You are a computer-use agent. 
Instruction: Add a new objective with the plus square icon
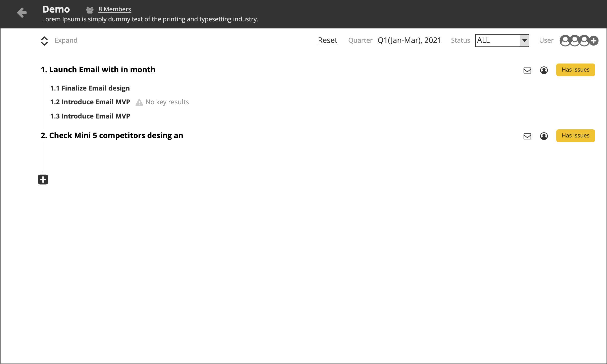pos(43,180)
